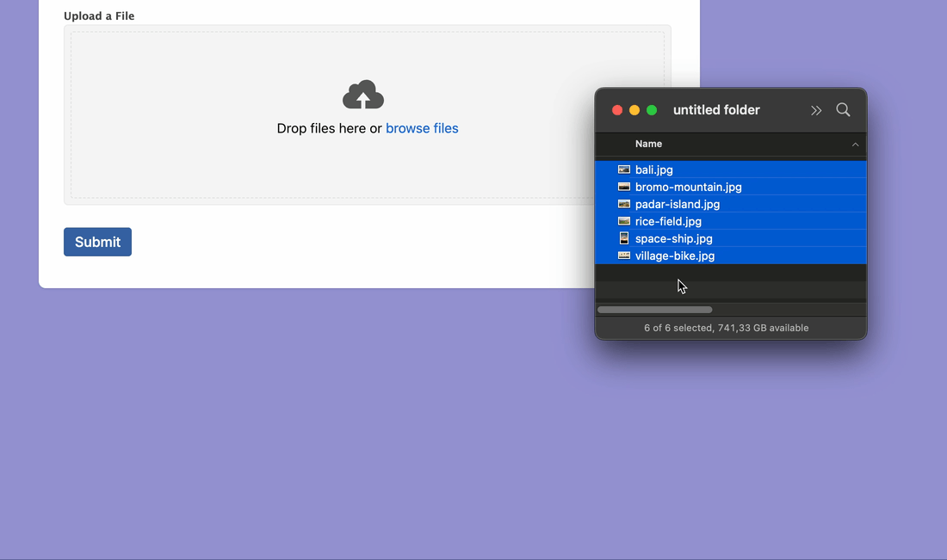
Task: Click the horizontal scrollbar in Finder
Action: (x=654, y=309)
